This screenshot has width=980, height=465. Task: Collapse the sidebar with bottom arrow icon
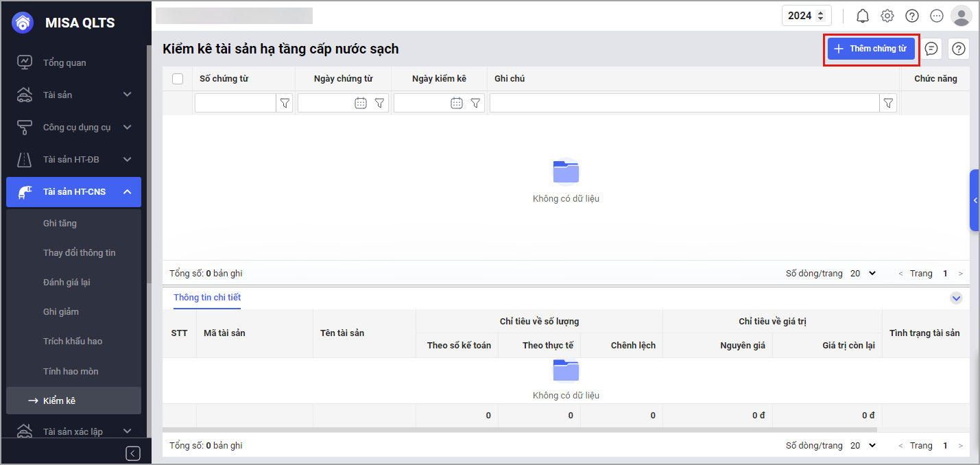tap(134, 453)
